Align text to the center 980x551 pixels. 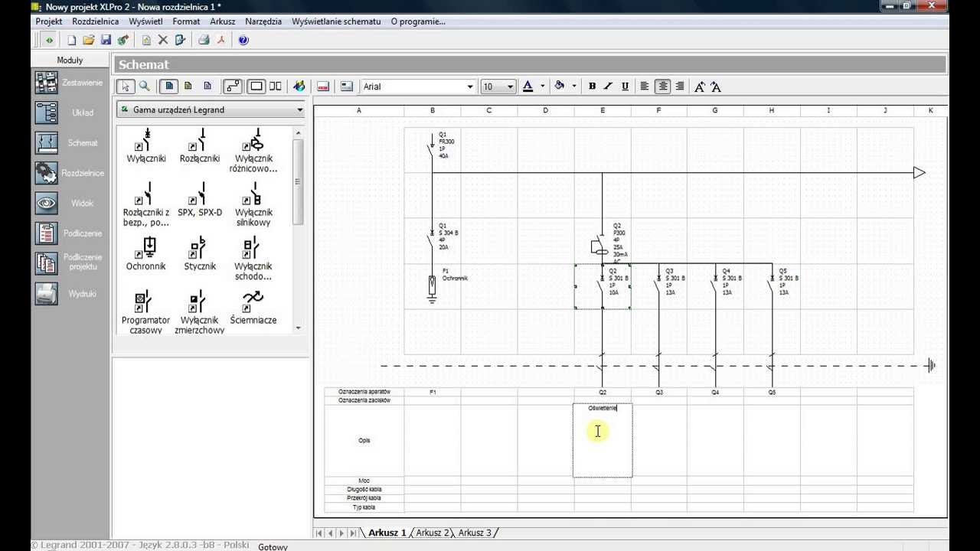click(x=662, y=86)
